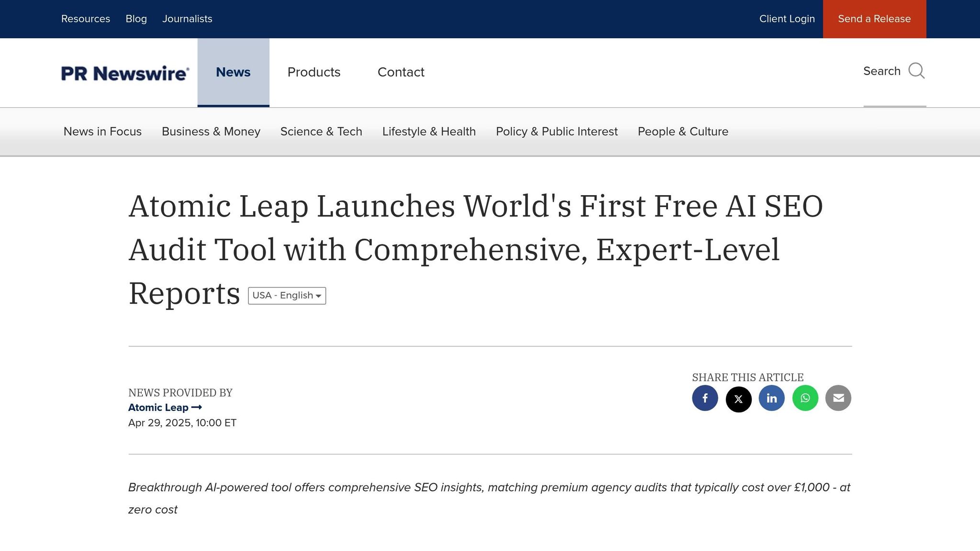Viewport: 980px width, 551px height.
Task: Click the Search label
Action: [x=882, y=71]
